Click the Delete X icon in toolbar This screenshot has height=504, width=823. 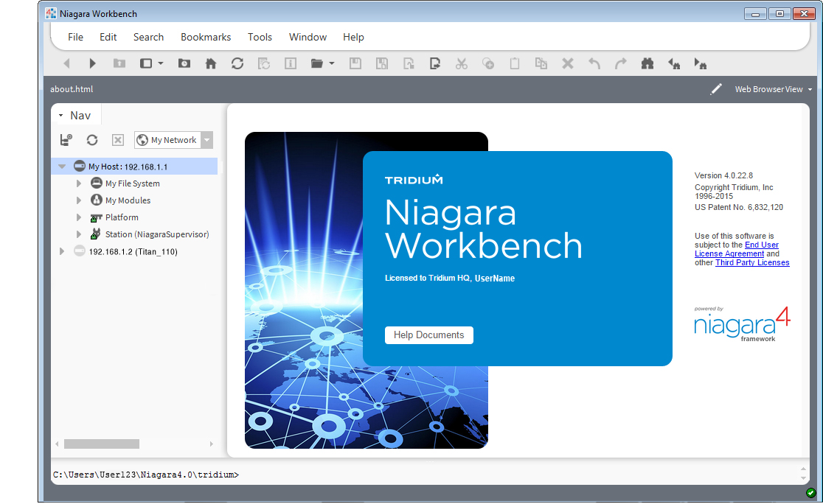coord(567,63)
